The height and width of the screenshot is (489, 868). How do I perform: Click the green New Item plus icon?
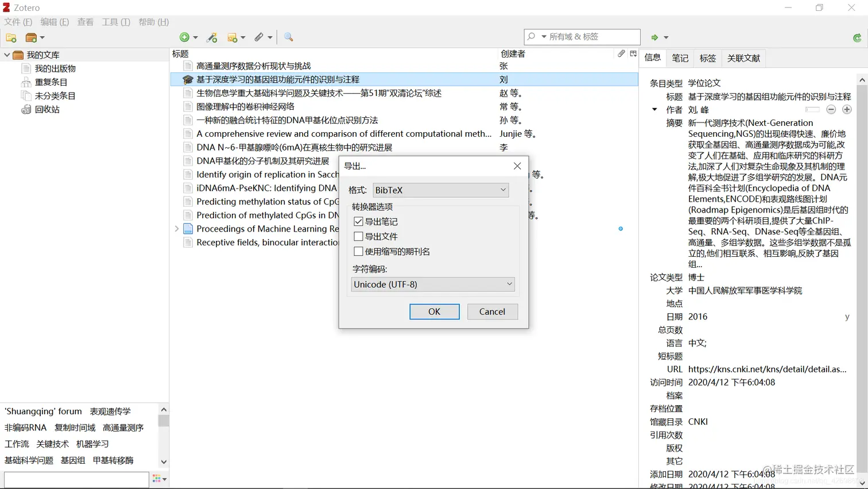[184, 37]
